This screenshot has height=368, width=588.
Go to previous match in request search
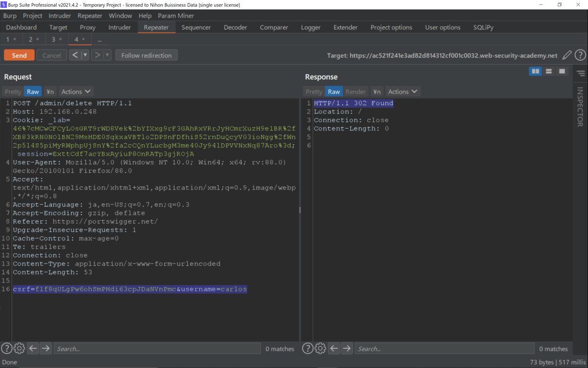[33, 348]
